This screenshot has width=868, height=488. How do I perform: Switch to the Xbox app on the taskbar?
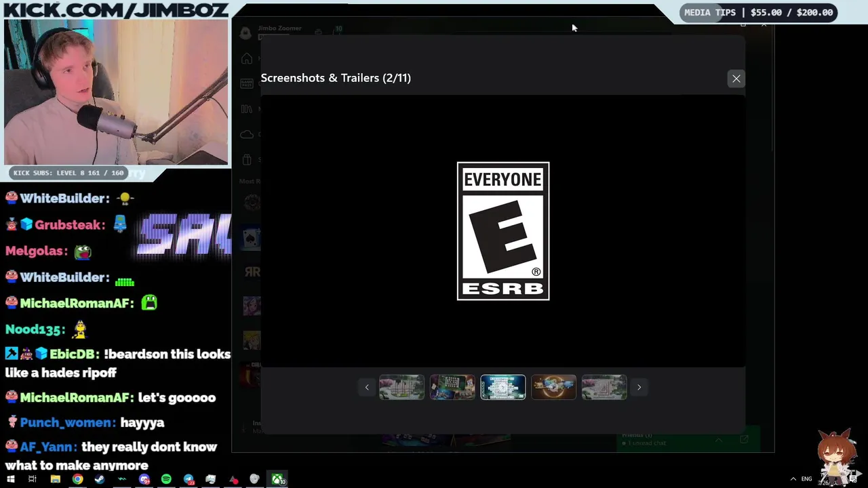(x=278, y=480)
